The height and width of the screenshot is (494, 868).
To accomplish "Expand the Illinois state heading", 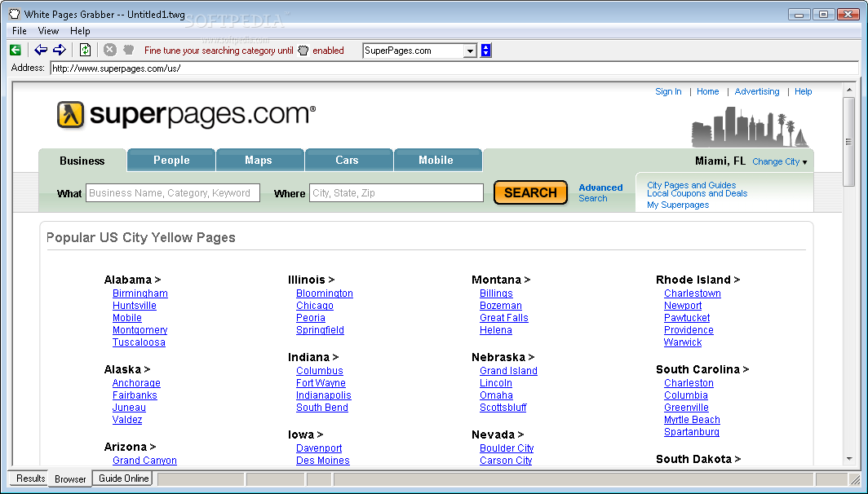I will [311, 280].
